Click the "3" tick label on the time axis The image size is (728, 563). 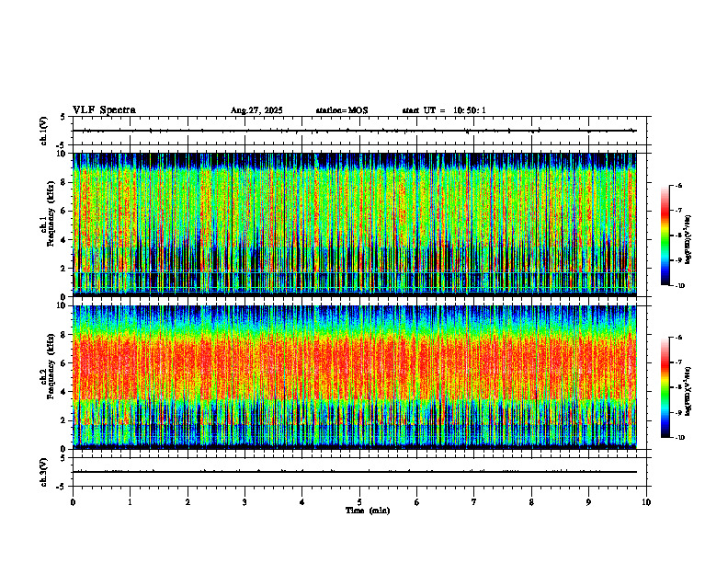tap(245, 502)
